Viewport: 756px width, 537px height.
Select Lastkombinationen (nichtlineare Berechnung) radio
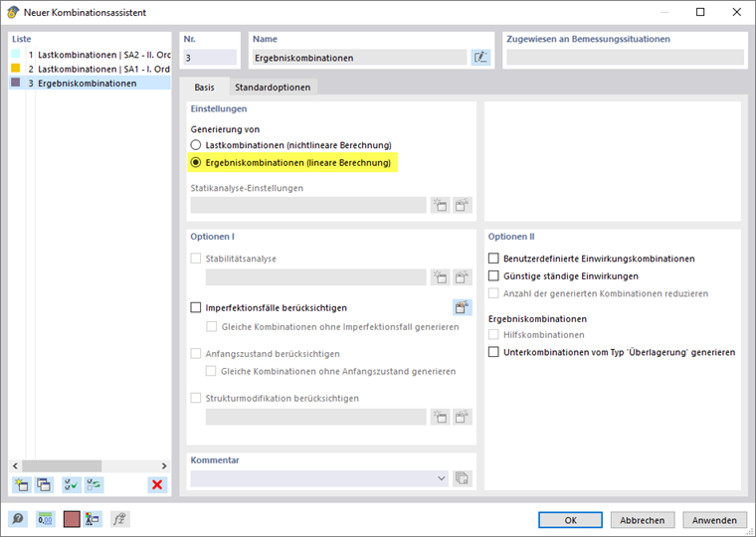[195, 145]
